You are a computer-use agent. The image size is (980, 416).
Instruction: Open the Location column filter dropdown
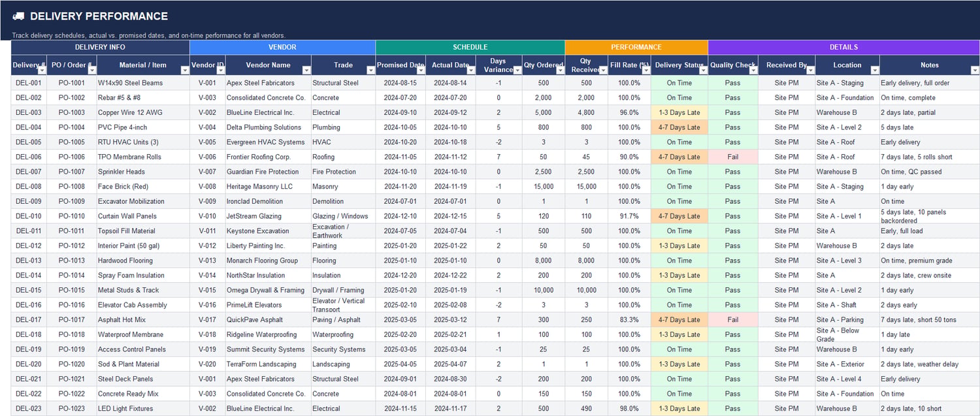pos(875,70)
